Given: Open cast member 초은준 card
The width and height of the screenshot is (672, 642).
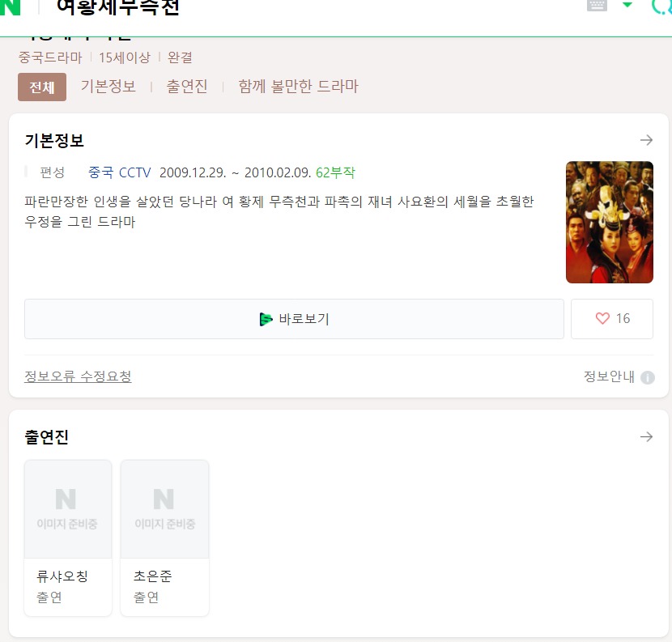Looking at the screenshot, I should [x=164, y=538].
